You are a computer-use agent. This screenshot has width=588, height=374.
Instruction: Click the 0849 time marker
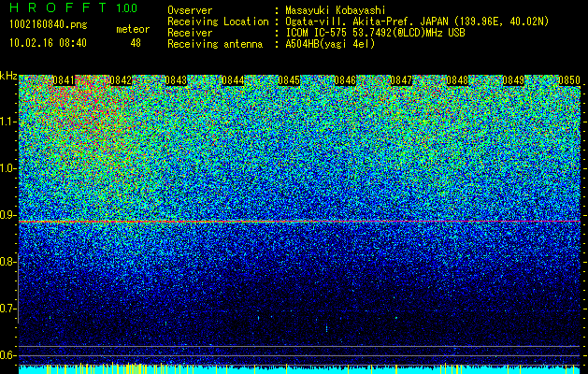(x=513, y=80)
